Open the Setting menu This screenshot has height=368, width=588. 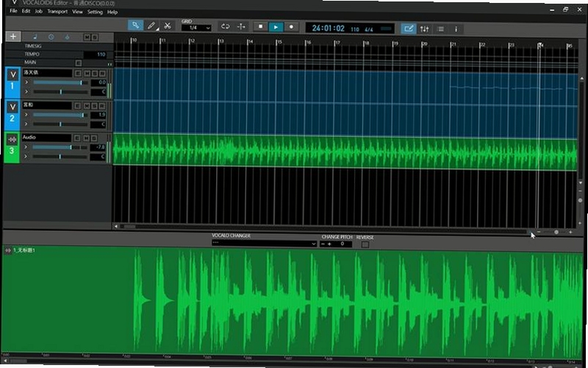coord(95,12)
